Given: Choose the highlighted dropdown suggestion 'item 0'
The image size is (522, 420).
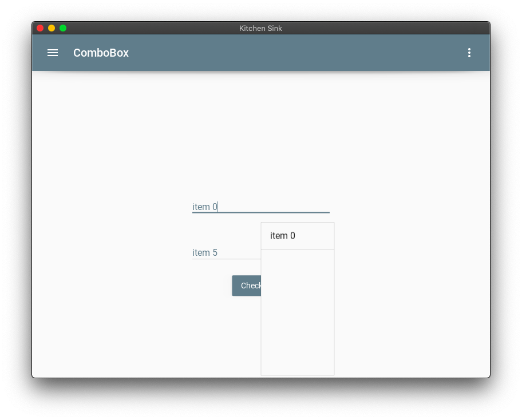Looking at the screenshot, I should (x=283, y=235).
